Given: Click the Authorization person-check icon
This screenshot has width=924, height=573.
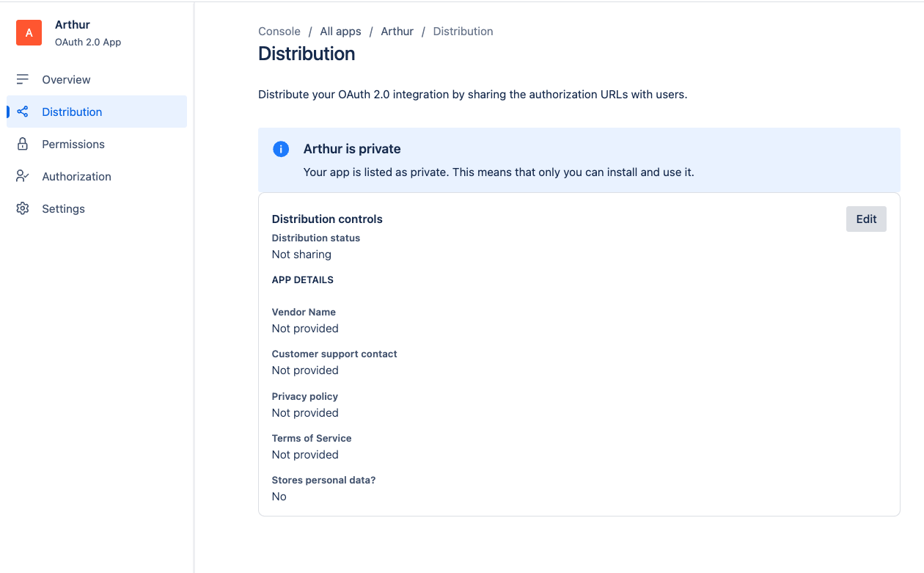Looking at the screenshot, I should [23, 176].
